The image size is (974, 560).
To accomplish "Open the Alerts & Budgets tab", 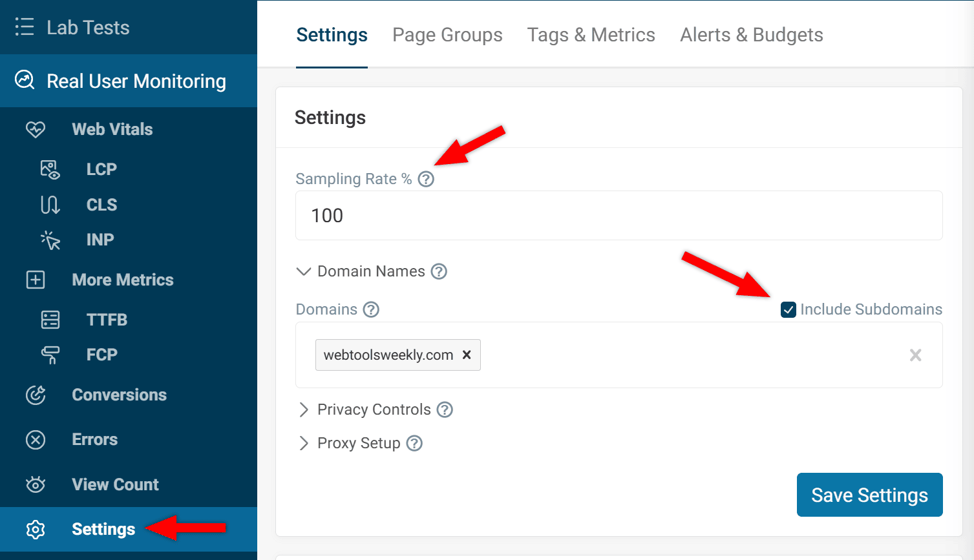I will pos(751,35).
